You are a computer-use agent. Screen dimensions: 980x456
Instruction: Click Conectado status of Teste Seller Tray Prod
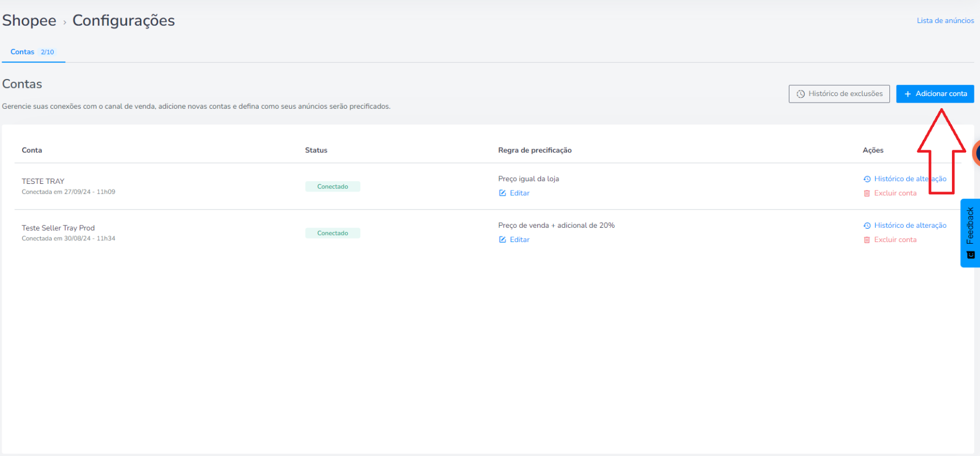[x=332, y=233]
